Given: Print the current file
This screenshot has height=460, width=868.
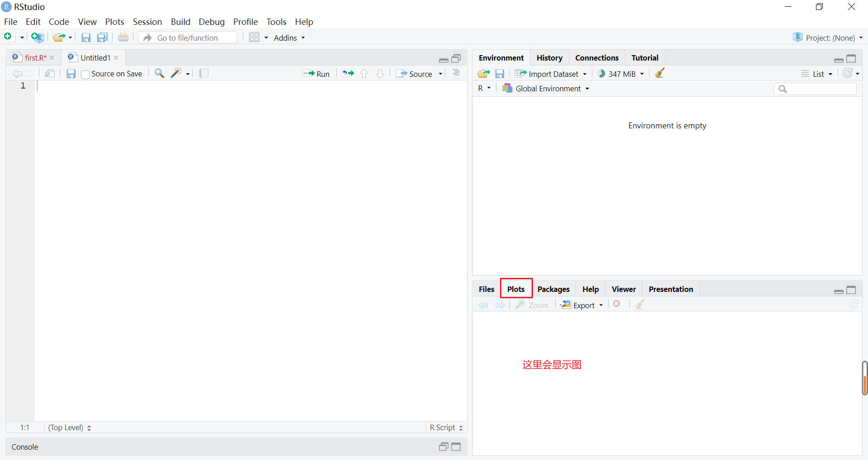Looking at the screenshot, I should [x=123, y=37].
